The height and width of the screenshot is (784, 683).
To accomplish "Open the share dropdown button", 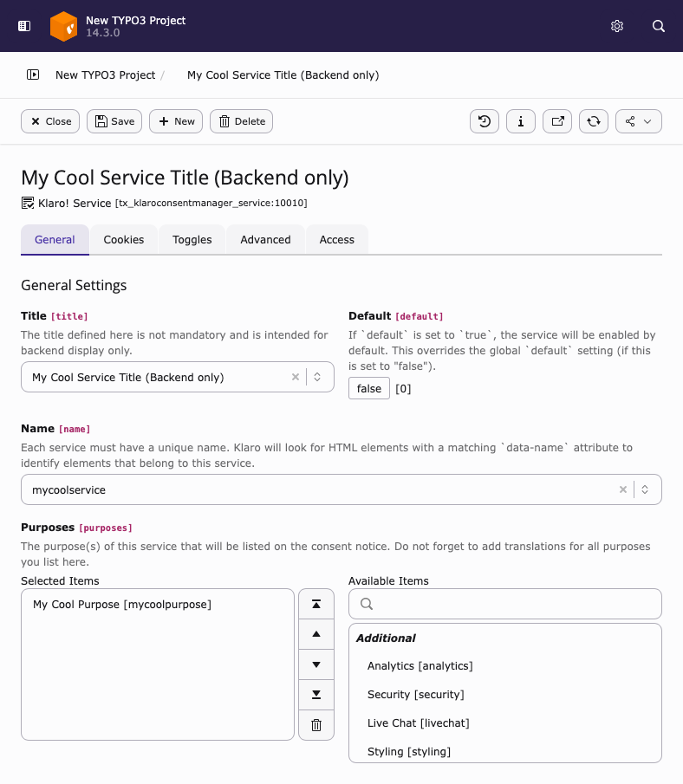I will [x=639, y=121].
